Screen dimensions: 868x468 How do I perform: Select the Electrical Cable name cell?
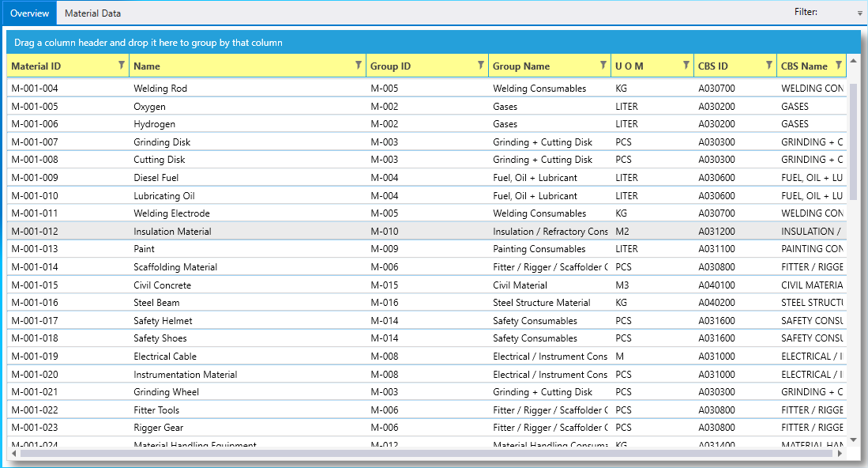click(247, 357)
